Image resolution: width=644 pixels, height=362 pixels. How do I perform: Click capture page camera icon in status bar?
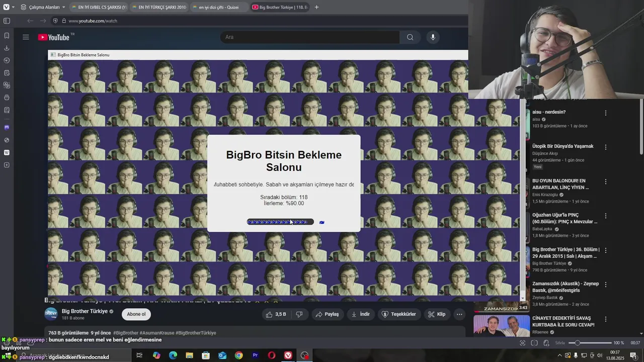point(522,343)
